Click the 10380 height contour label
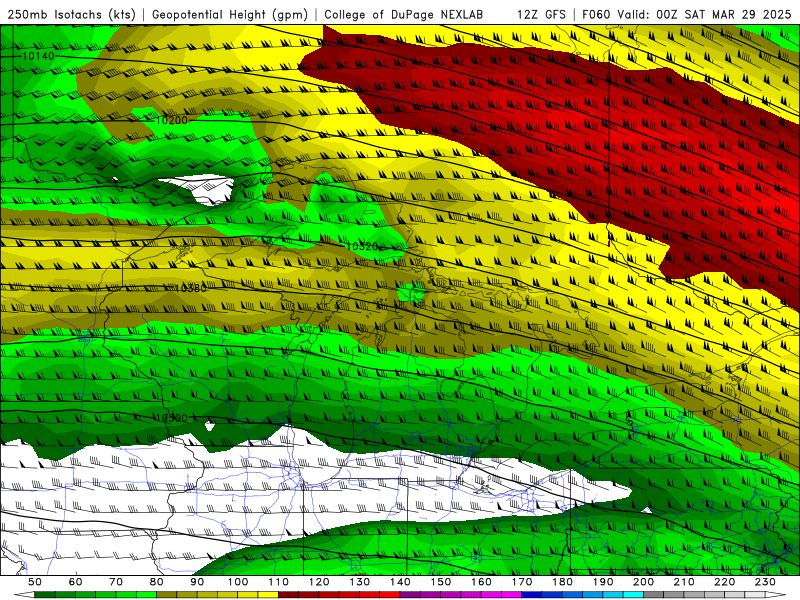This screenshot has height=600, width=800. point(191,288)
